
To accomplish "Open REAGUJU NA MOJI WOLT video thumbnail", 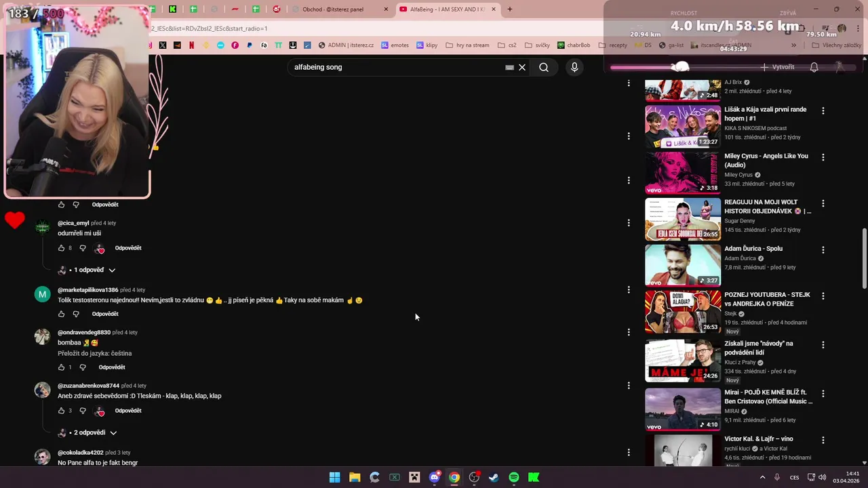I will pos(683,220).
